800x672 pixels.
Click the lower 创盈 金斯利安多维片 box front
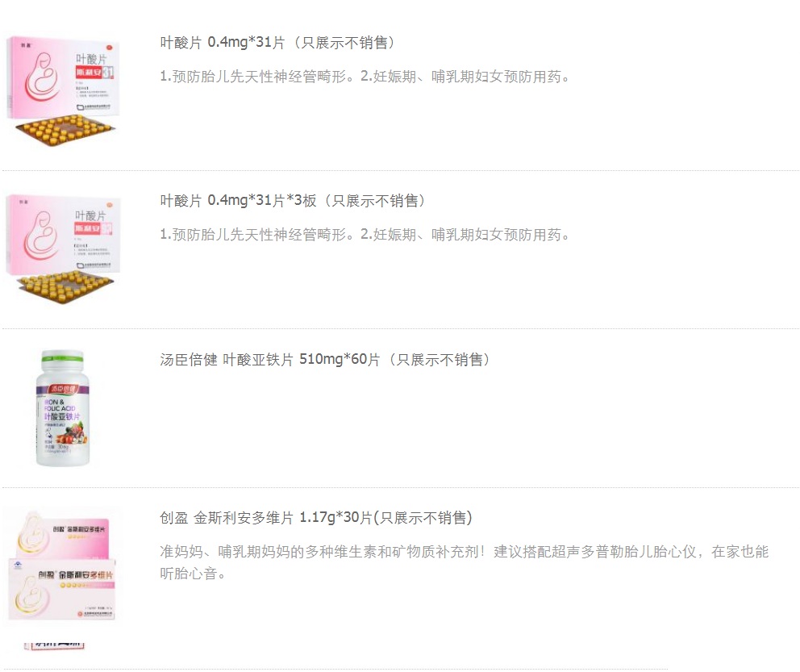pyautogui.click(x=62, y=590)
